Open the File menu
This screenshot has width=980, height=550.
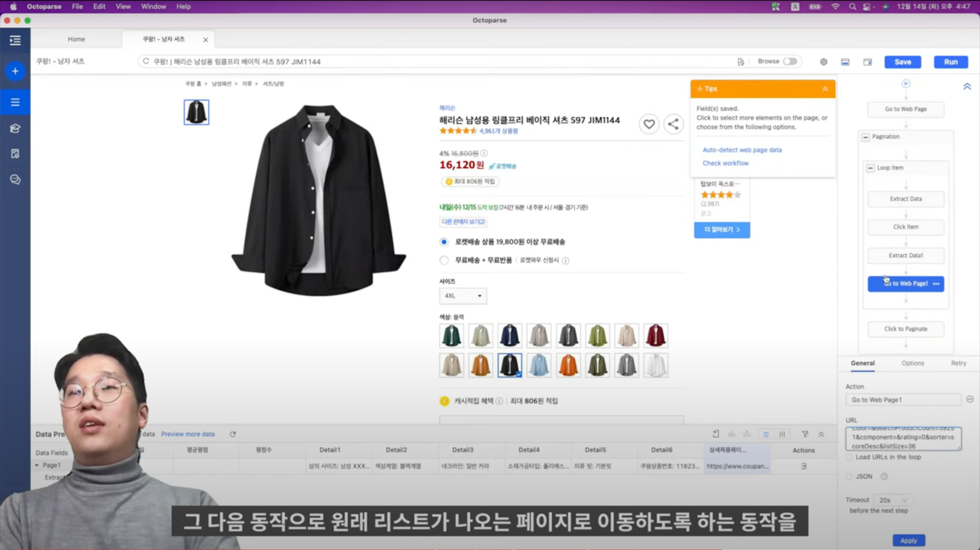coord(77,7)
